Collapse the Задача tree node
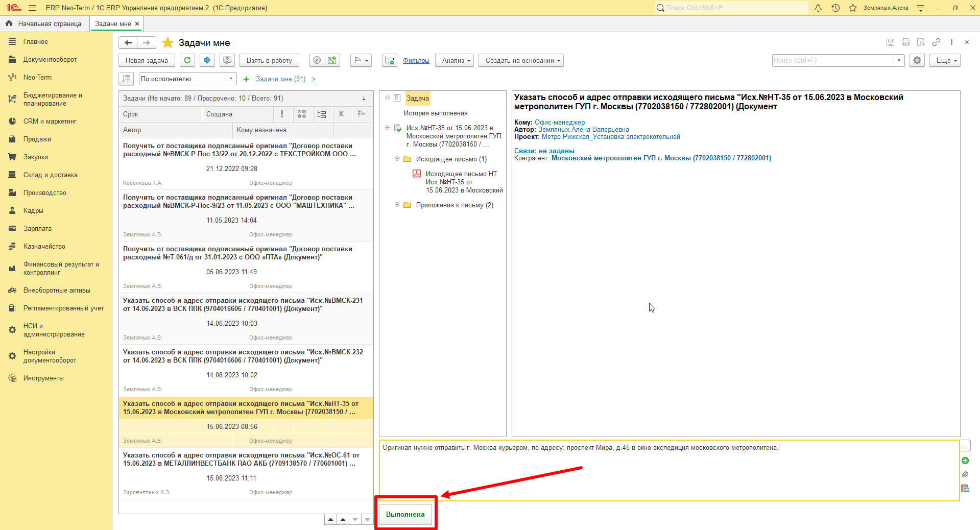This screenshot has width=980, height=530. tap(387, 98)
